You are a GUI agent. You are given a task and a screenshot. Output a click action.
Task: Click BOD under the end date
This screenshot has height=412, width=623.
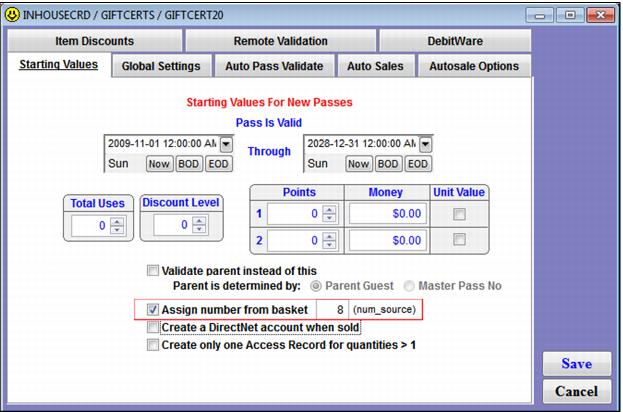pos(388,164)
